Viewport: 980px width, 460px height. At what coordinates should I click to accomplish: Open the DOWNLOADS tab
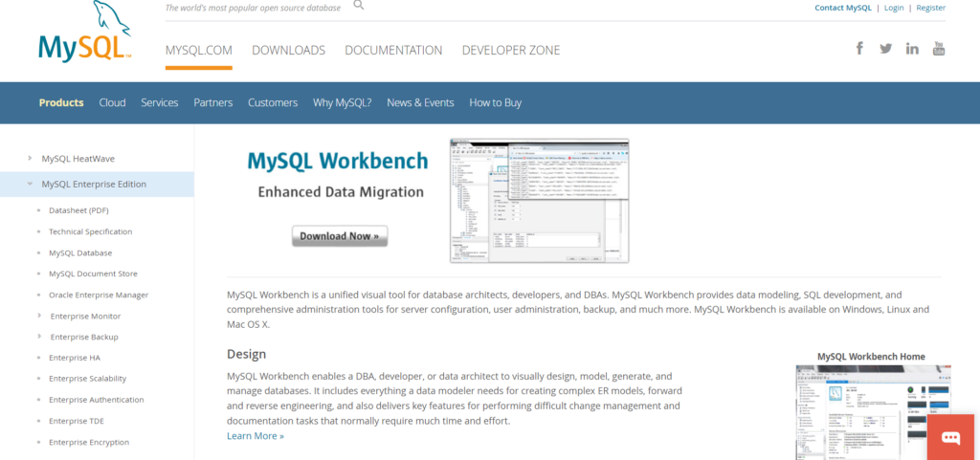(x=289, y=50)
